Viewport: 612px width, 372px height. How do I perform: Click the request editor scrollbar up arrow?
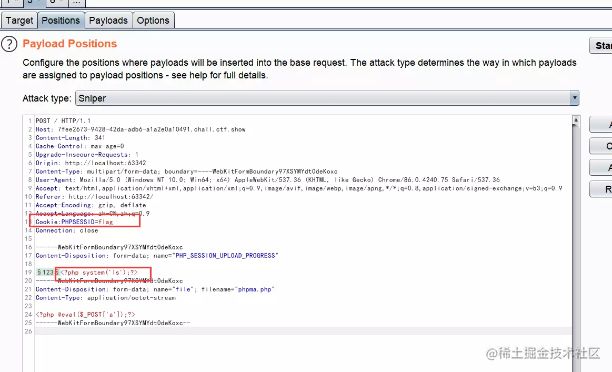[x=575, y=120]
